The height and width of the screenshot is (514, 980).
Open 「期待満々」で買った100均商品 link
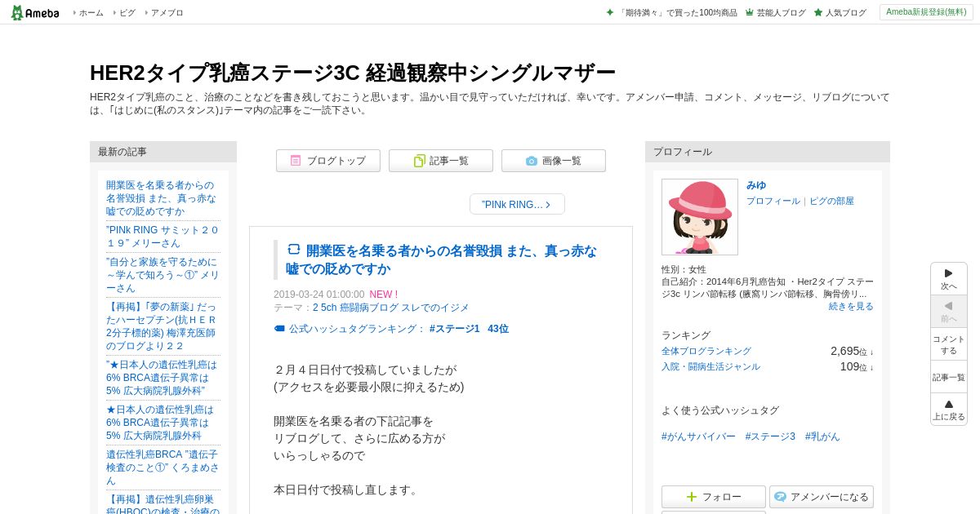[x=677, y=13]
